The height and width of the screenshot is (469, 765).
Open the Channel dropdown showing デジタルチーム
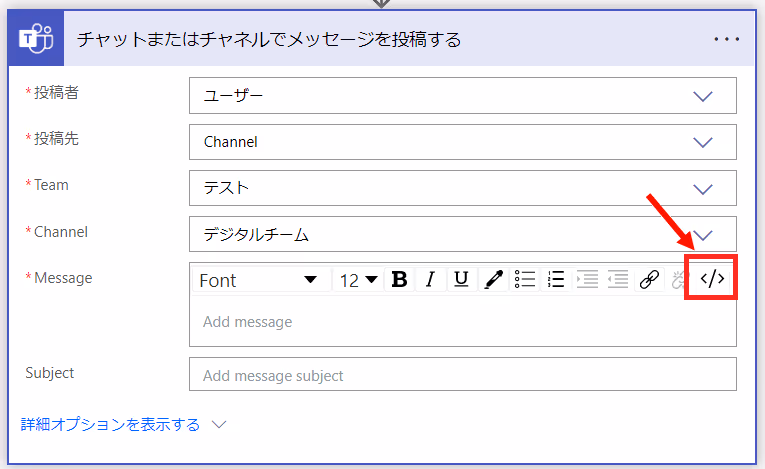point(463,234)
